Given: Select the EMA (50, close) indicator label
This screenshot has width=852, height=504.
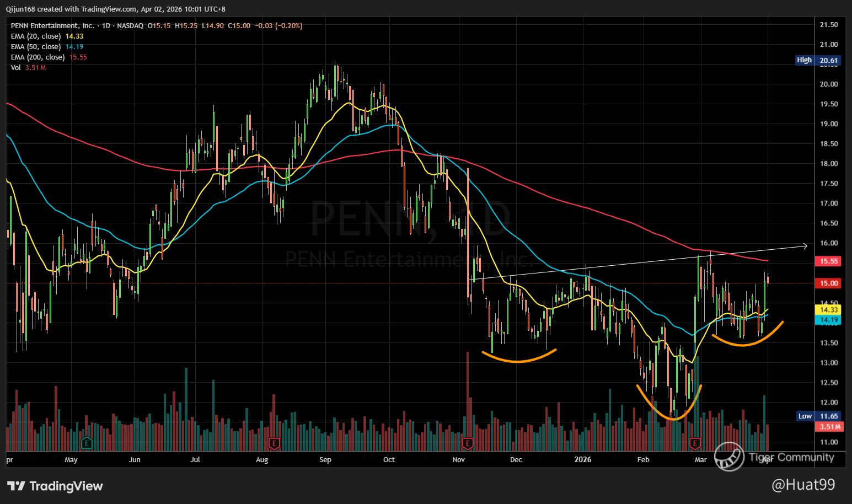Looking at the screenshot, I should coord(36,47).
